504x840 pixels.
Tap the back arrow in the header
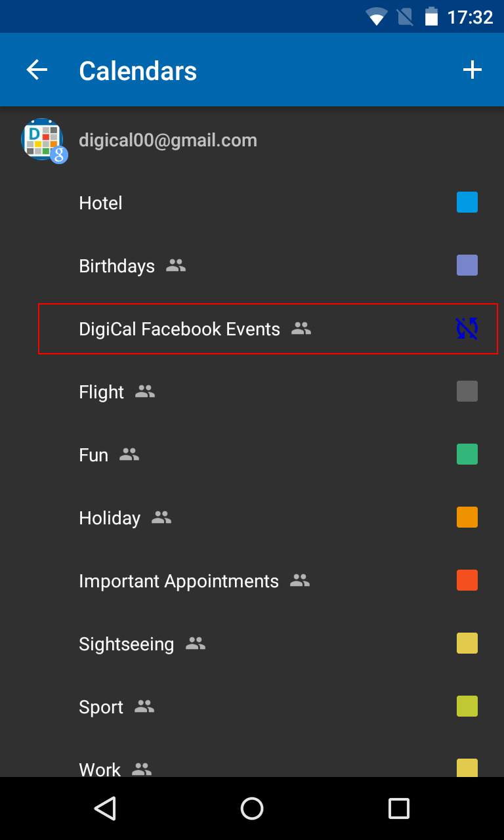pos(37,70)
